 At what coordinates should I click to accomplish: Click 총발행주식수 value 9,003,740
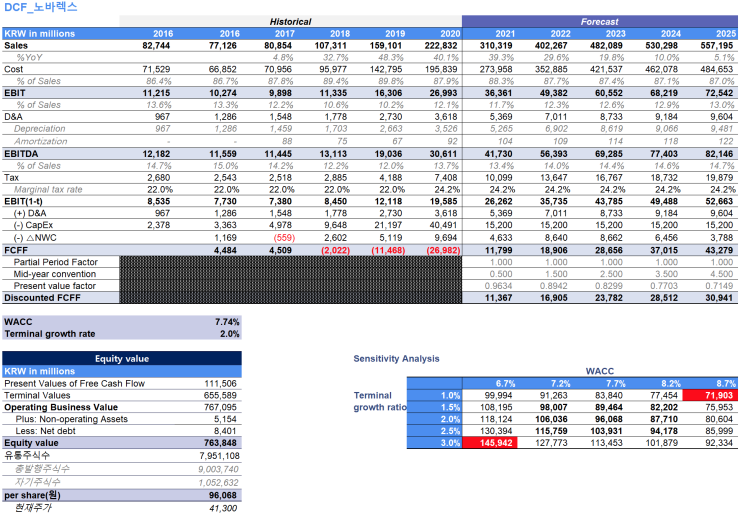[x=218, y=469]
